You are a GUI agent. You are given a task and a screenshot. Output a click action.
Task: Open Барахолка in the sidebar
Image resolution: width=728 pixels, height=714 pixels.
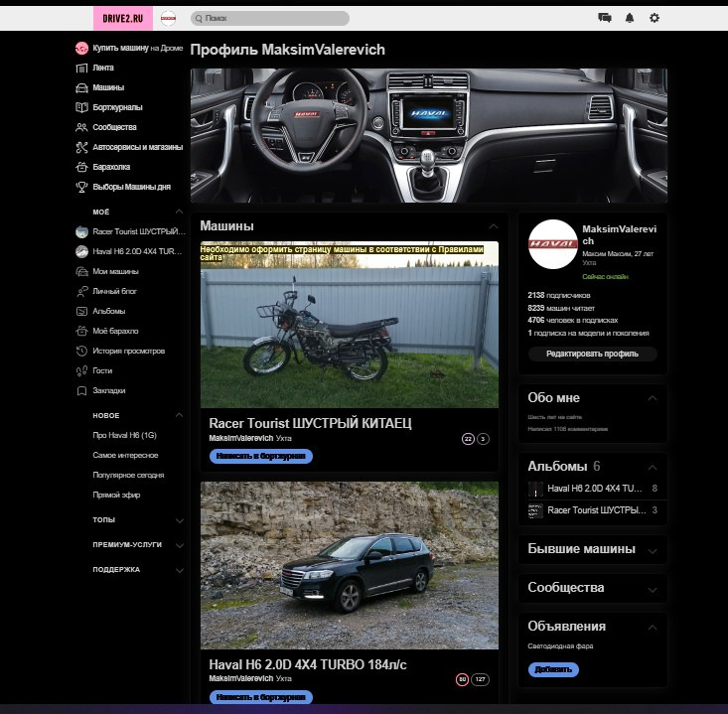(x=111, y=167)
